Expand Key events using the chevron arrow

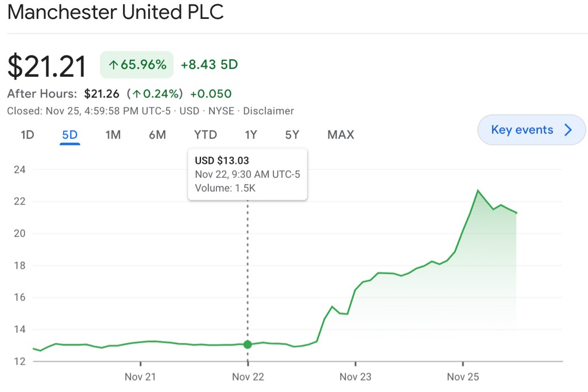coord(568,130)
